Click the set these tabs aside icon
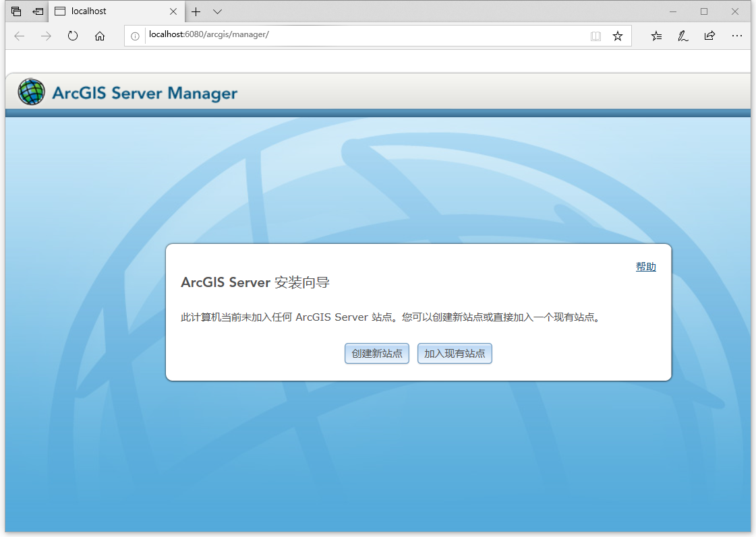The width and height of the screenshot is (756, 537). click(38, 11)
